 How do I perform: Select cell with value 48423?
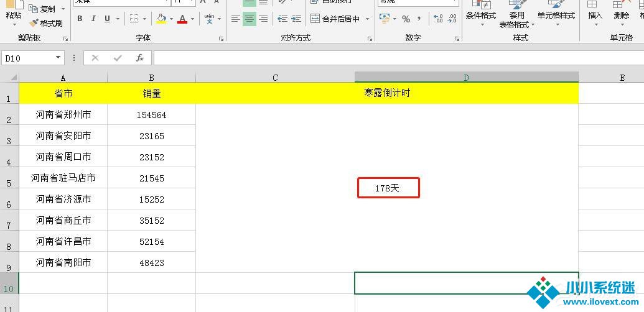coord(152,262)
